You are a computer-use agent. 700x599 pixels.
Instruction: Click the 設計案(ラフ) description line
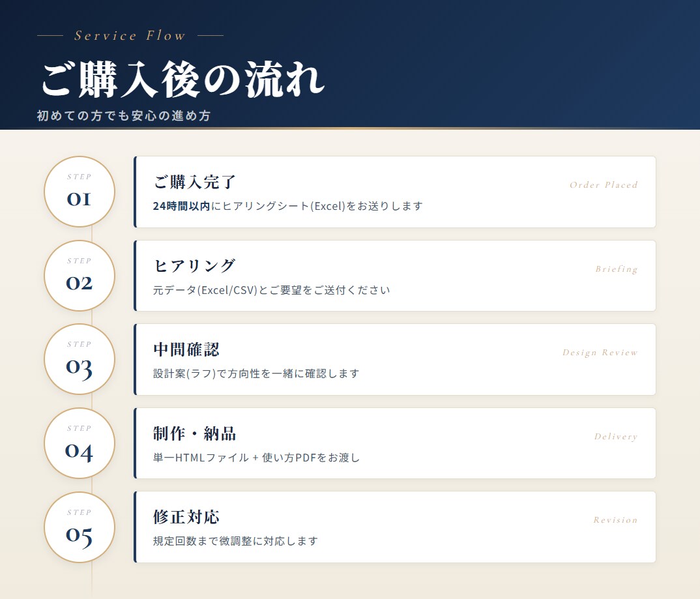(x=256, y=373)
